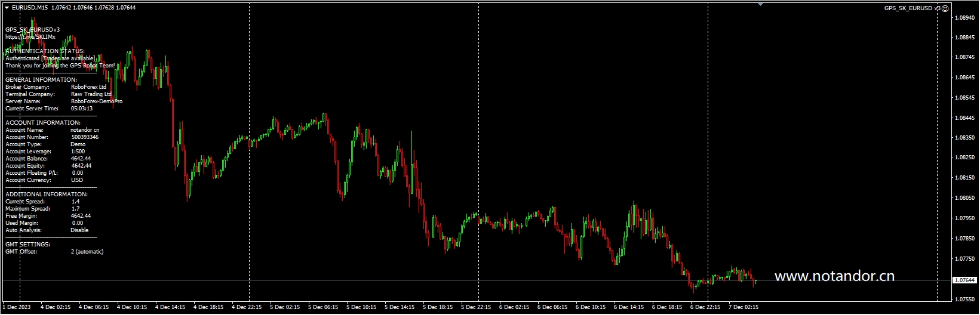Click the Terminal Company value Raw Trading Ltd
This screenshot has height=315, width=980.
pyautogui.click(x=91, y=94)
